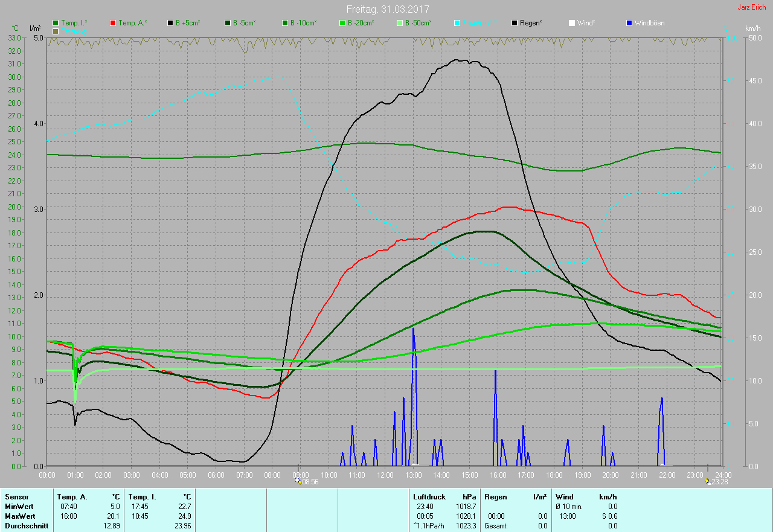Select the Temp. A. minimum value 5.0
Screen dimensions: 773x532
click(115, 507)
